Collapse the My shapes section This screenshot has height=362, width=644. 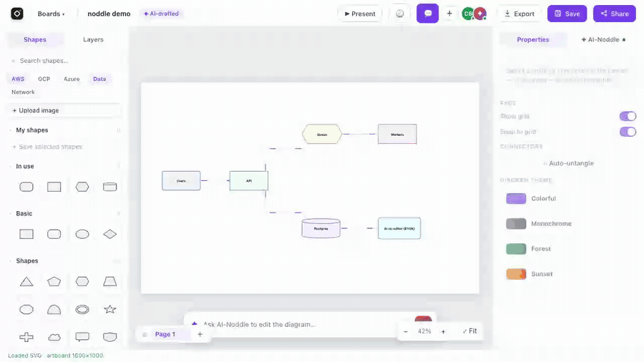point(32,130)
